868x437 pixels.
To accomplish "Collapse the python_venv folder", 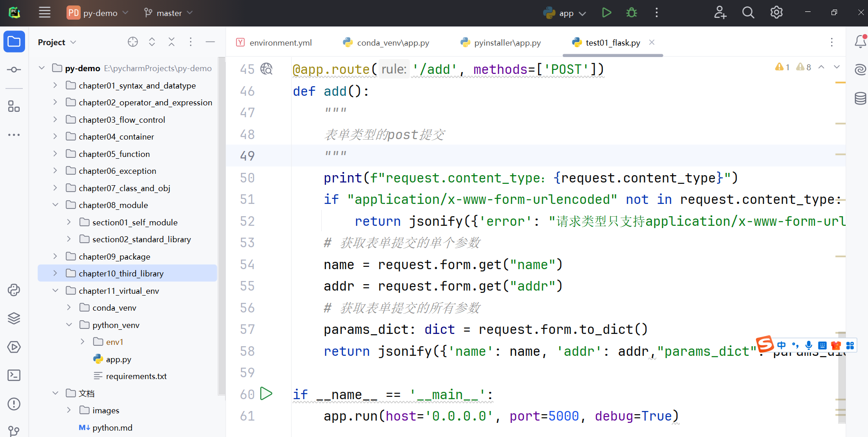I will point(69,325).
